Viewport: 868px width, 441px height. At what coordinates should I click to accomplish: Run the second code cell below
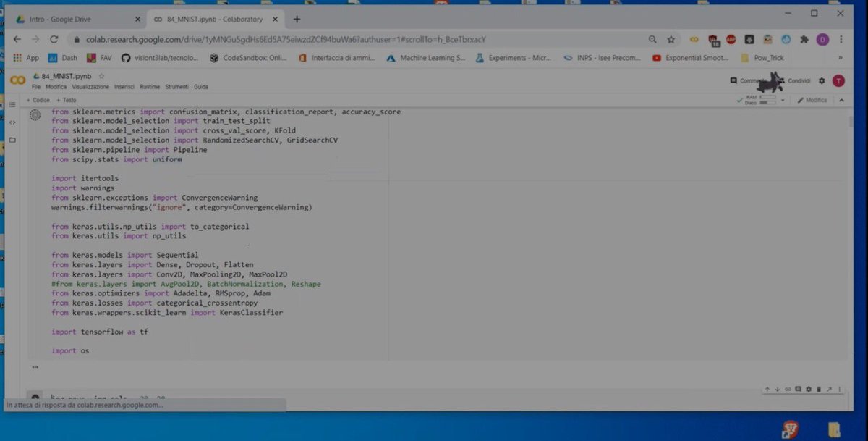click(x=35, y=398)
